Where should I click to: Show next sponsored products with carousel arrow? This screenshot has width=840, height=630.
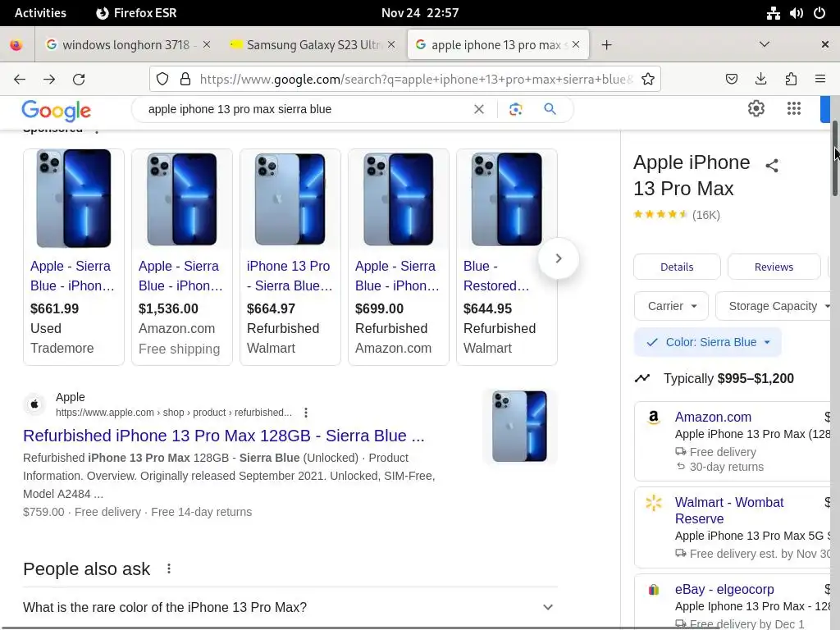pos(558,258)
